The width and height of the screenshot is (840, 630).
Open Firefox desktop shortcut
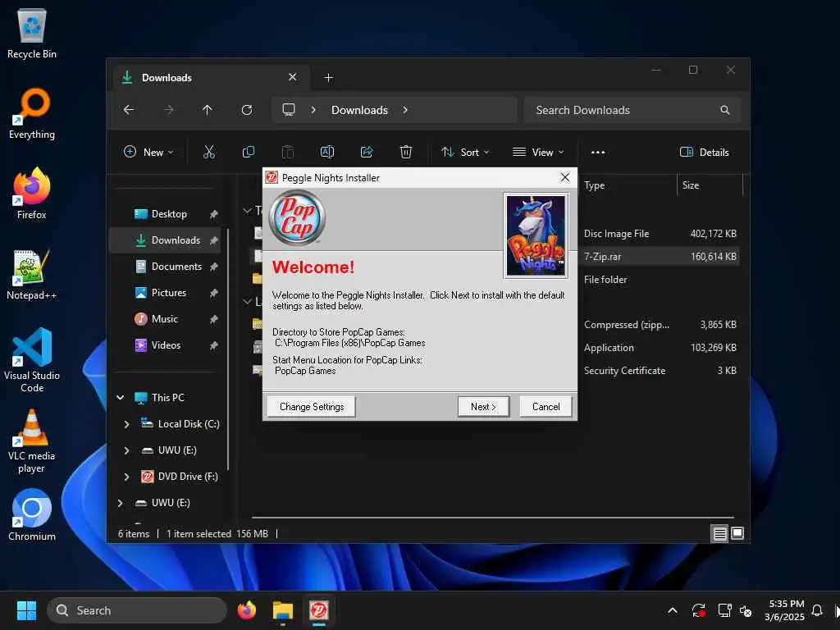(32, 194)
